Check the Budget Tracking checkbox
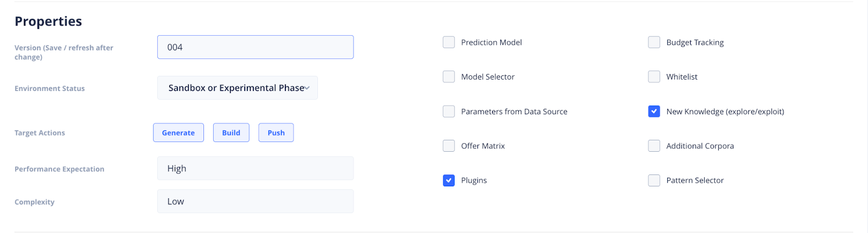Viewport: 868px width, 233px height. pos(654,42)
